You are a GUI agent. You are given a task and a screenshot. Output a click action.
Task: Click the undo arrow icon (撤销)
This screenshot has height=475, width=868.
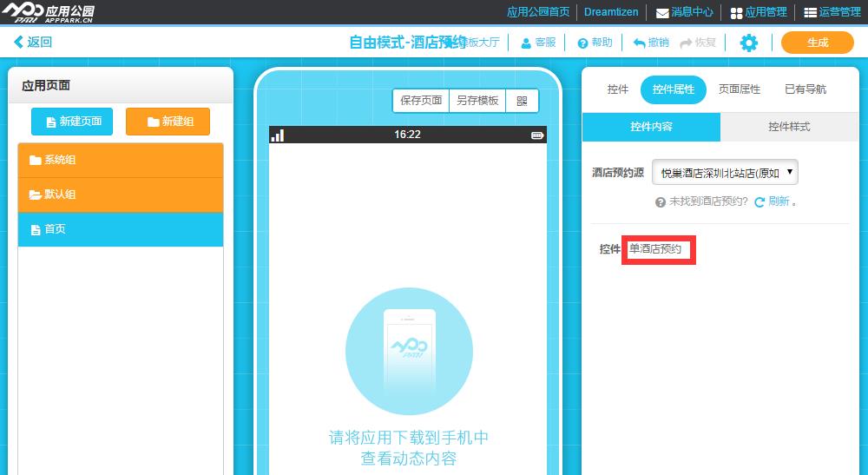pos(640,43)
